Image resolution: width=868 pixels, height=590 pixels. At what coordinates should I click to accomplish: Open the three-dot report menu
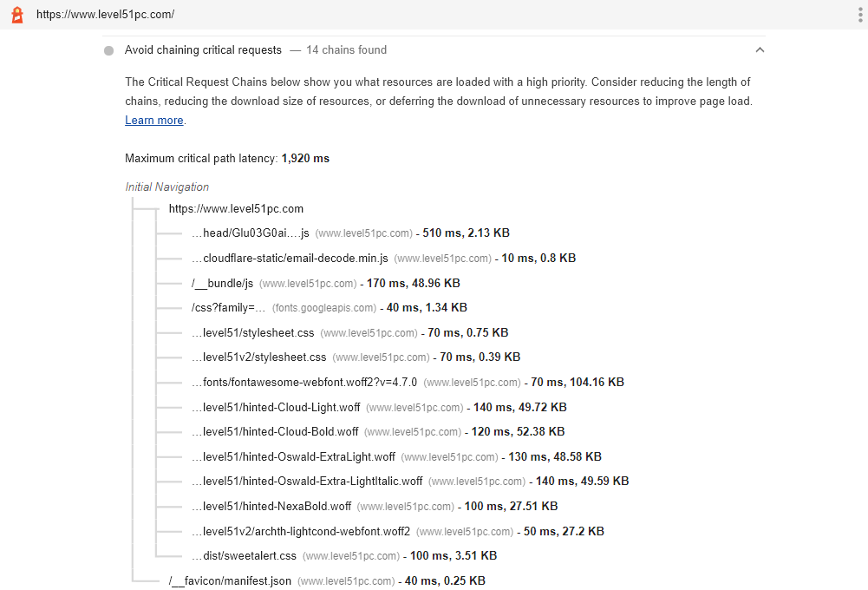[858, 15]
